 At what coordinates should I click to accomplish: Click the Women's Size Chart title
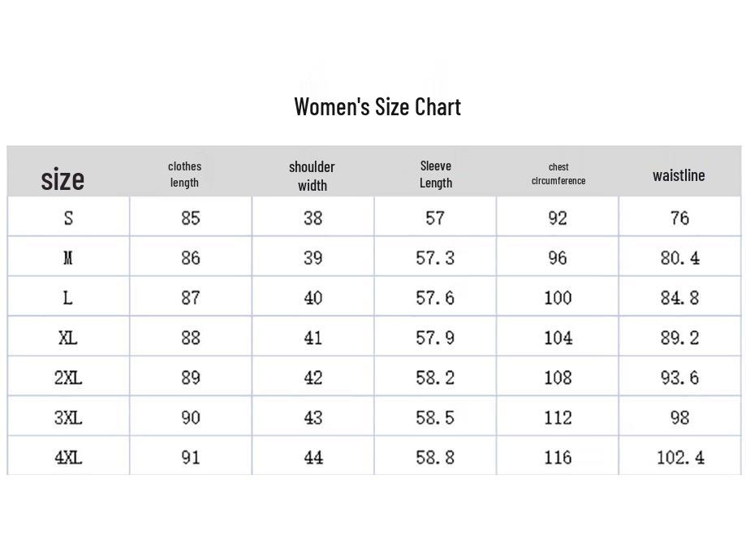pos(377,106)
